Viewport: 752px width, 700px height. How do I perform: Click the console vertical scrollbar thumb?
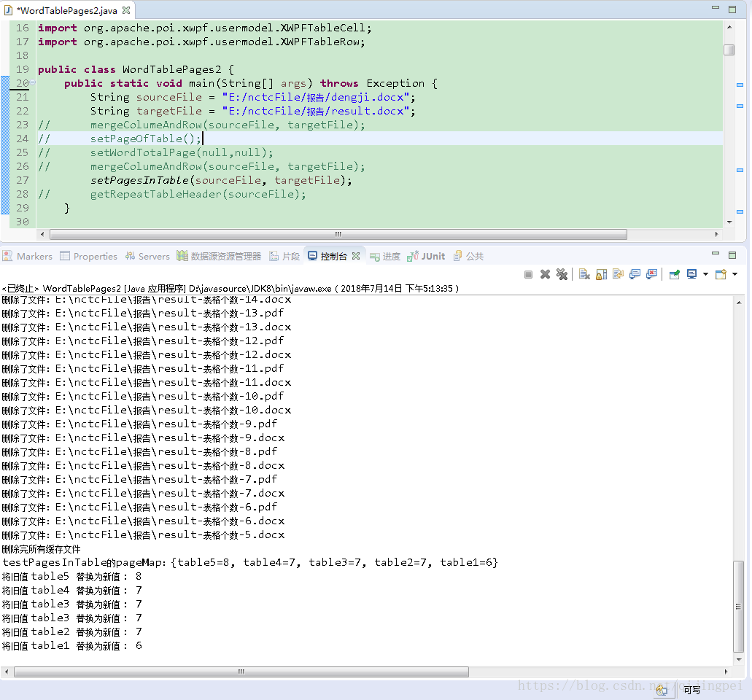click(739, 606)
